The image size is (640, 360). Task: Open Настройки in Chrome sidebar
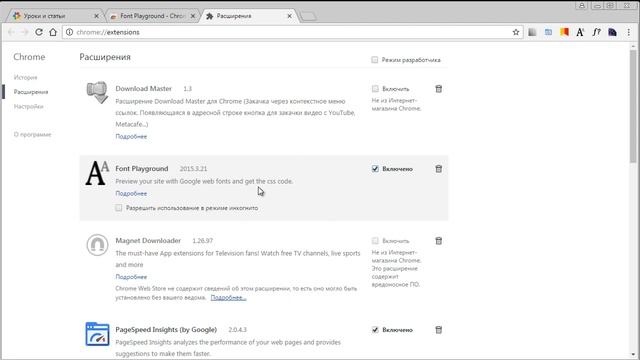pos(28,107)
